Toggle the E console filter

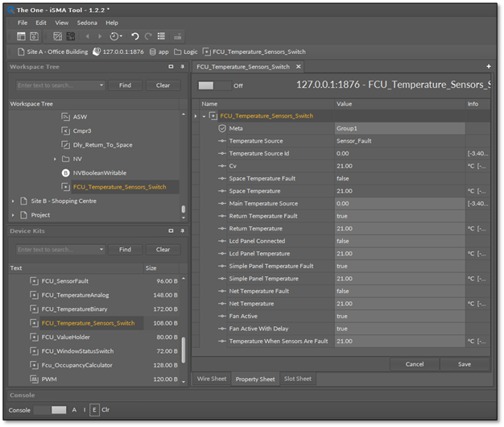point(94,409)
